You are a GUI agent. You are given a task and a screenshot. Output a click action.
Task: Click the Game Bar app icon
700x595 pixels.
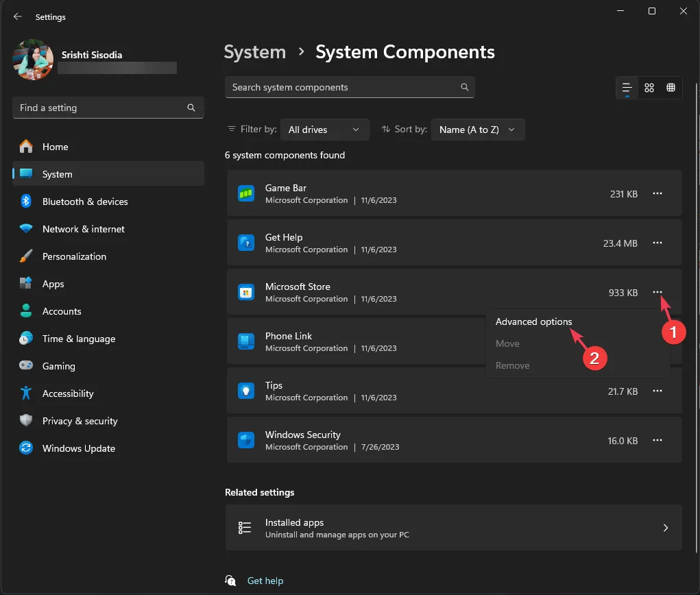246,194
